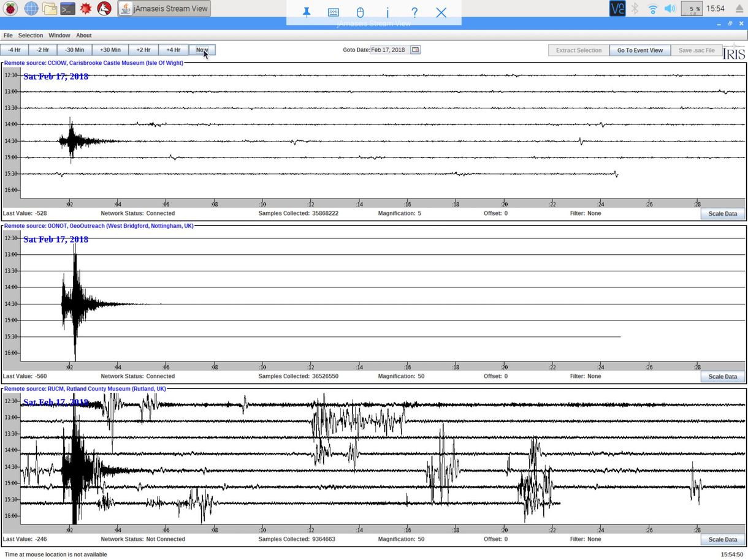Click "Samples Collected: 36526550" text
The height and width of the screenshot is (560, 748).
click(x=299, y=376)
